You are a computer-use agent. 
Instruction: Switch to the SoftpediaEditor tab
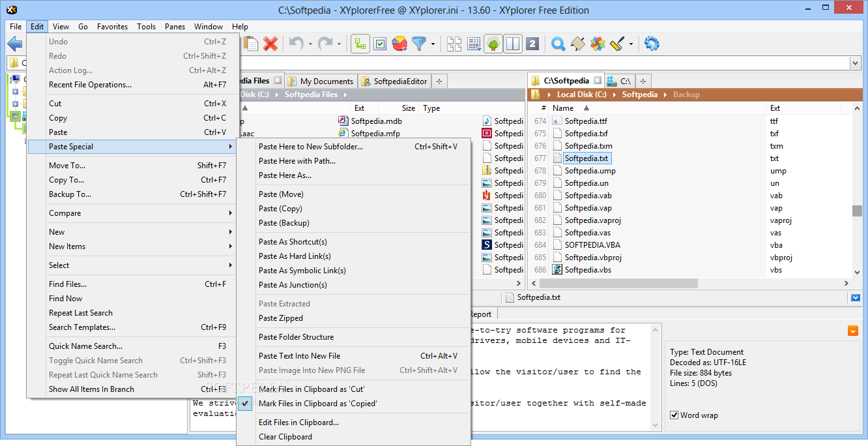point(394,81)
